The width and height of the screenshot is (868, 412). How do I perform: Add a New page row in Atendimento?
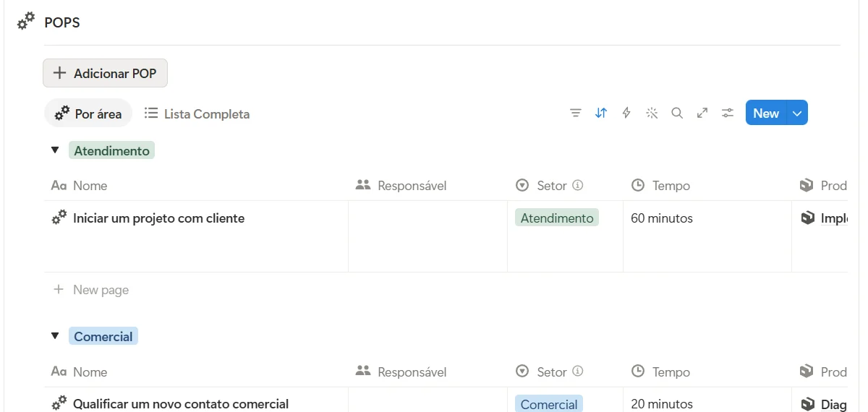coord(91,290)
